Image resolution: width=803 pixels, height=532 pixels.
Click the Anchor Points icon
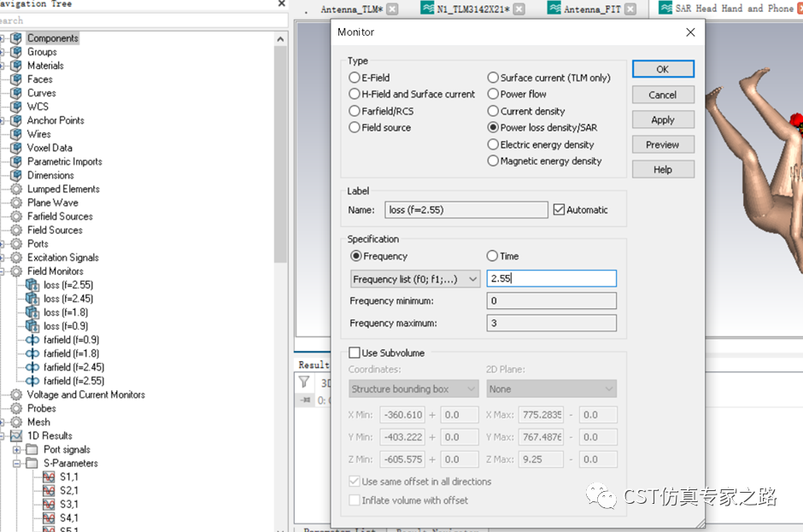pyautogui.click(x=16, y=120)
